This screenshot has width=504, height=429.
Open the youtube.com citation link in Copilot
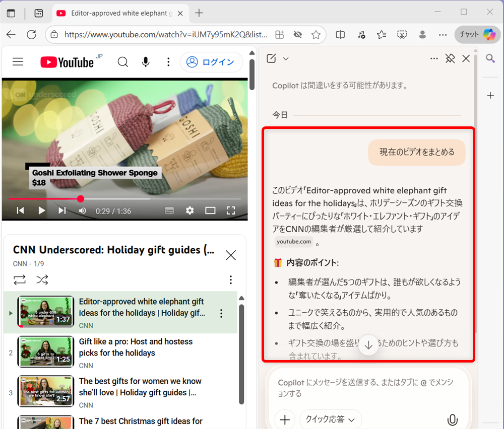pos(293,242)
